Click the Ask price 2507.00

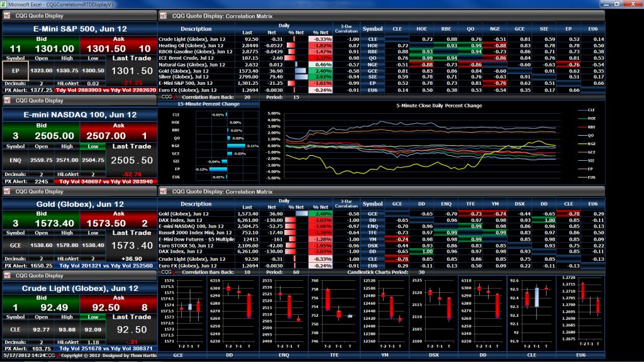[x=106, y=136]
